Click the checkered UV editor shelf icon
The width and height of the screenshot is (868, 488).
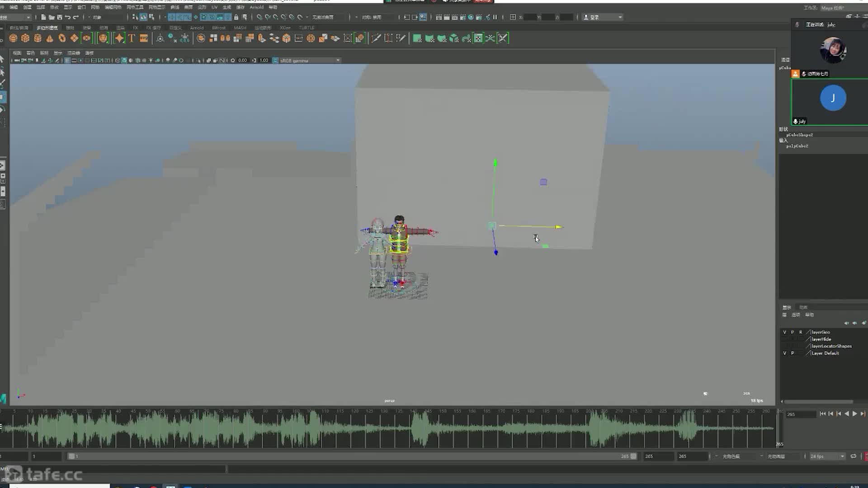tap(478, 38)
